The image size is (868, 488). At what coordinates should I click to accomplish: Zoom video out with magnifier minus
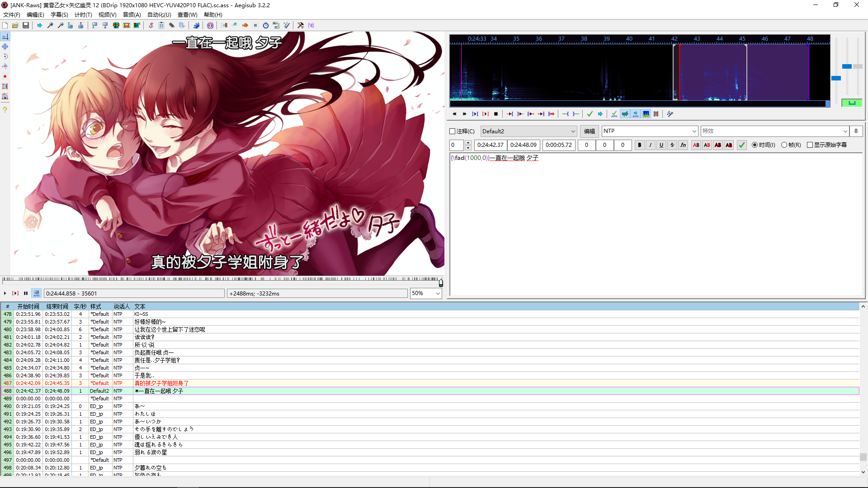(x=61, y=25)
